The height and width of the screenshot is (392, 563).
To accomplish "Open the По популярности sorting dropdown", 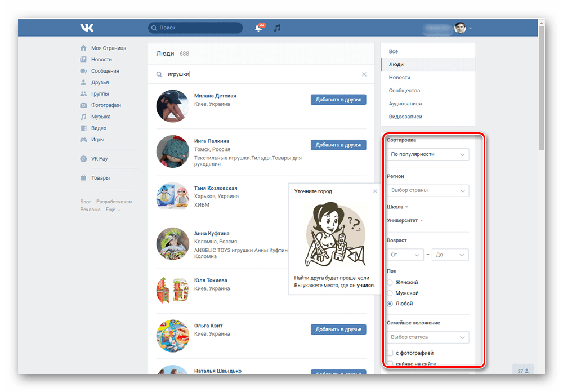I will 428,154.
